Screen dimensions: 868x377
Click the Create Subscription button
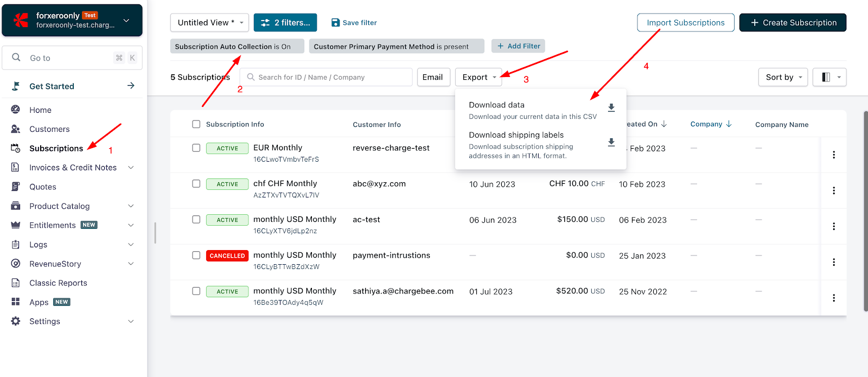click(793, 23)
